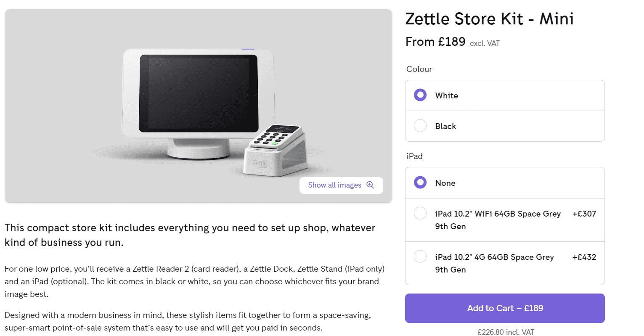This screenshot has height=336, width=644.
Task: Click the magnifying glass zoom icon
Action: [371, 185]
